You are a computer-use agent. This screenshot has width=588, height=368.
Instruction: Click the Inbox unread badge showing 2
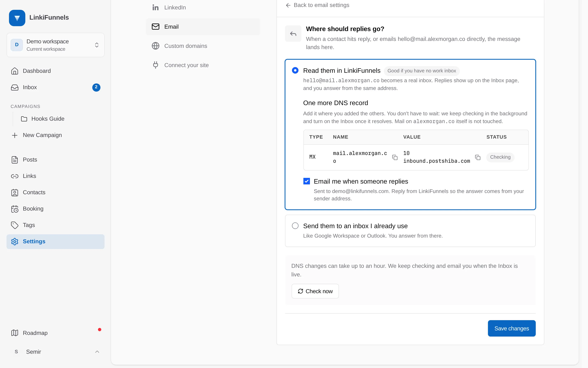coord(96,87)
